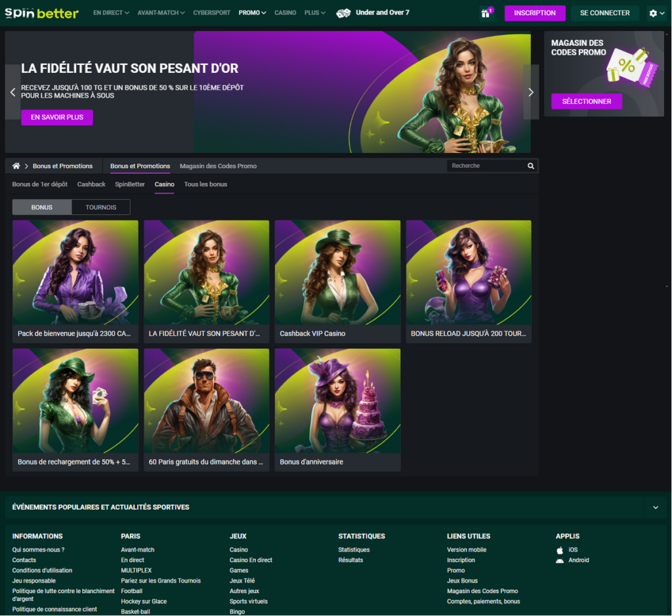Switch to the TOURNOIS toggle

tap(100, 207)
